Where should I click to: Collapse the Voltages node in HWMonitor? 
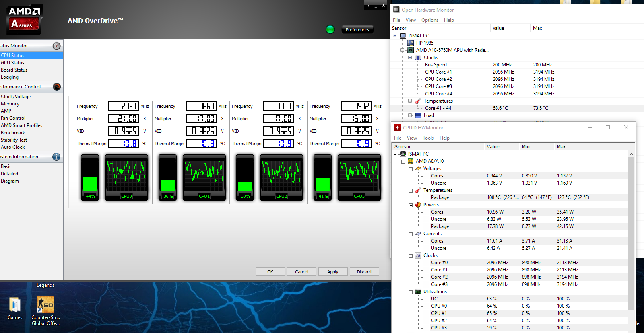coord(411,169)
